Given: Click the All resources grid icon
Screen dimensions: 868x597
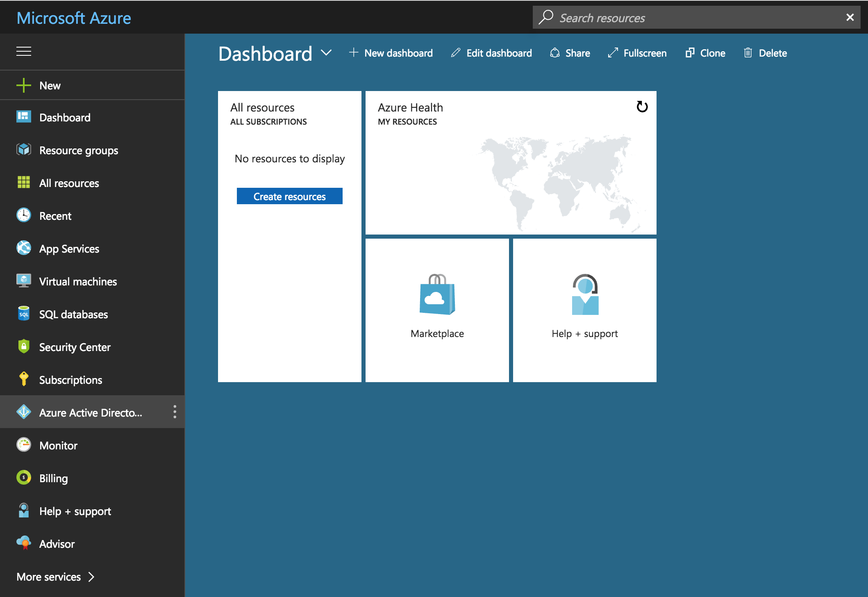Looking at the screenshot, I should point(24,182).
